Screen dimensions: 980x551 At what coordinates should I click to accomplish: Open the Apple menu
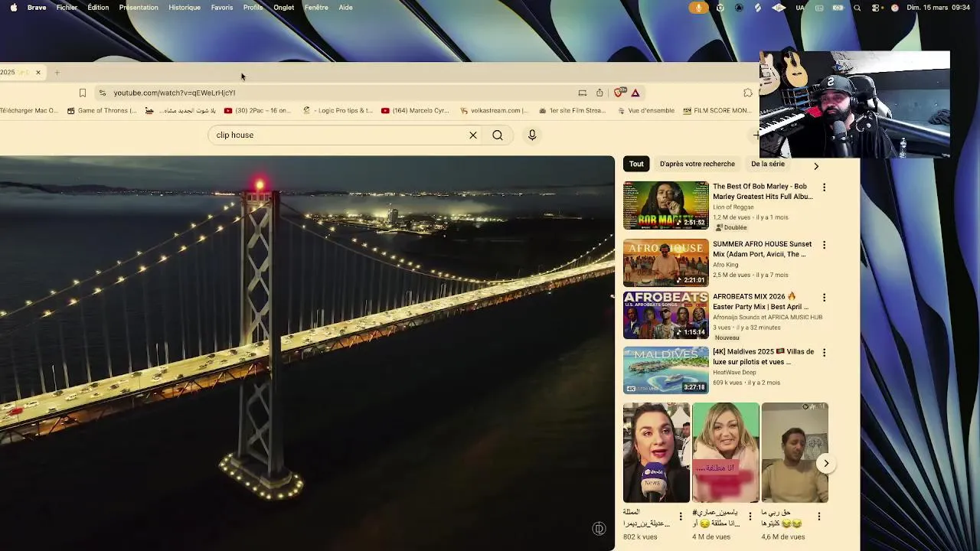(x=13, y=8)
